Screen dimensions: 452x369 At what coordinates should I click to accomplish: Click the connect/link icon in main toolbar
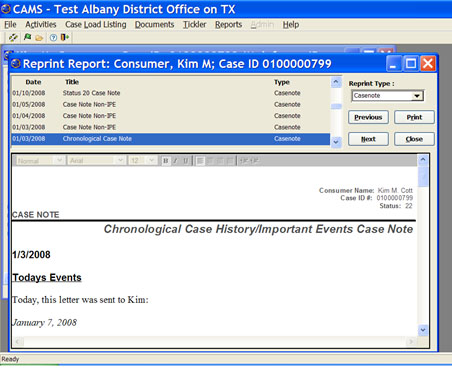[x=13, y=37]
